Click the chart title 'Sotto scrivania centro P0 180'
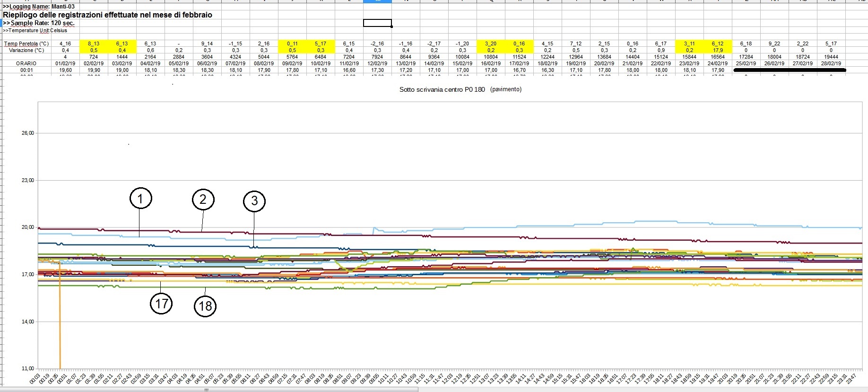Image resolution: width=868 pixels, height=392 pixels. point(442,89)
